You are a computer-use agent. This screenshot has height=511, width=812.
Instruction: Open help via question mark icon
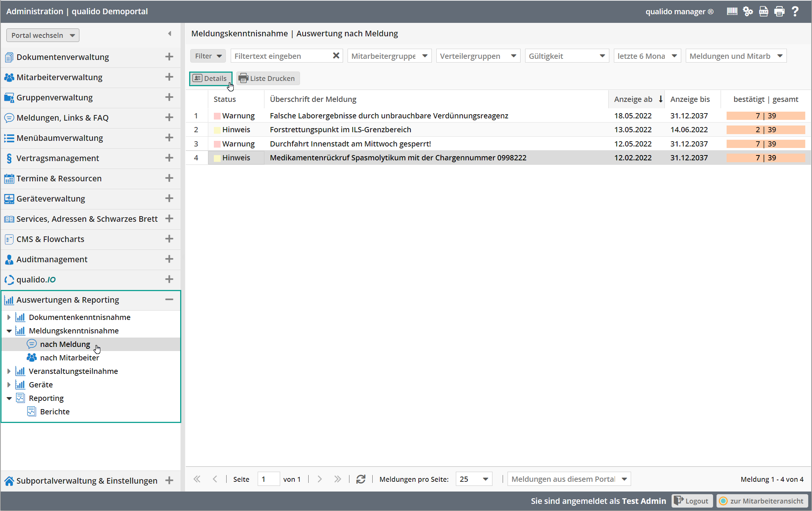click(x=795, y=12)
